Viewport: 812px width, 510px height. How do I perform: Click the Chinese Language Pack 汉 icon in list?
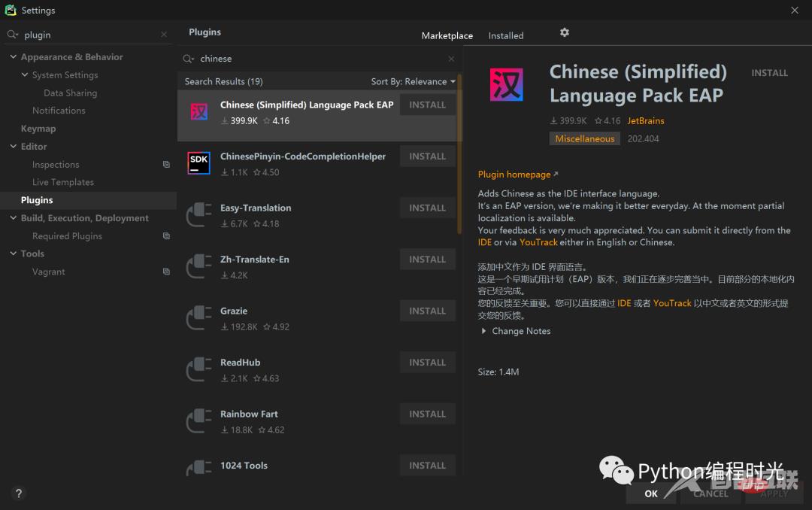198,111
